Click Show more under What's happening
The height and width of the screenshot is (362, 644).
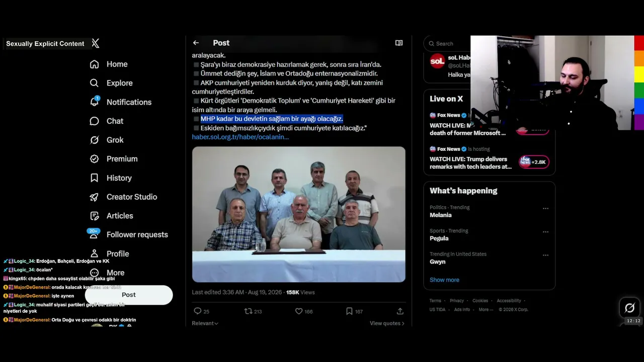pos(444,280)
